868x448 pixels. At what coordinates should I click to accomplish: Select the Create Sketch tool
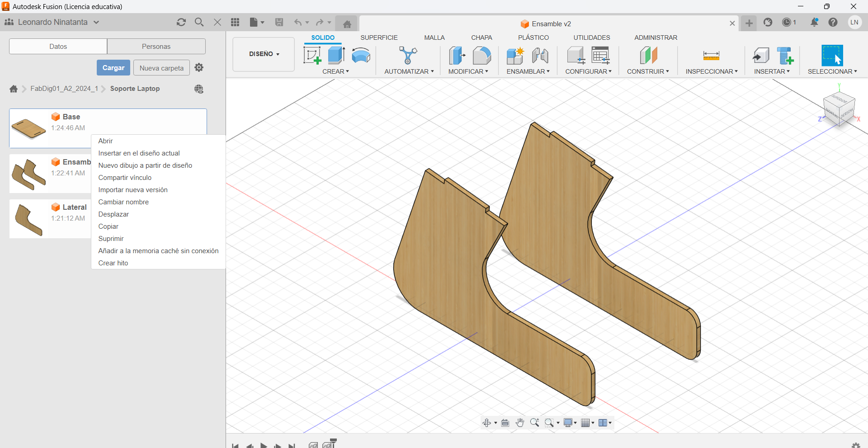point(312,56)
